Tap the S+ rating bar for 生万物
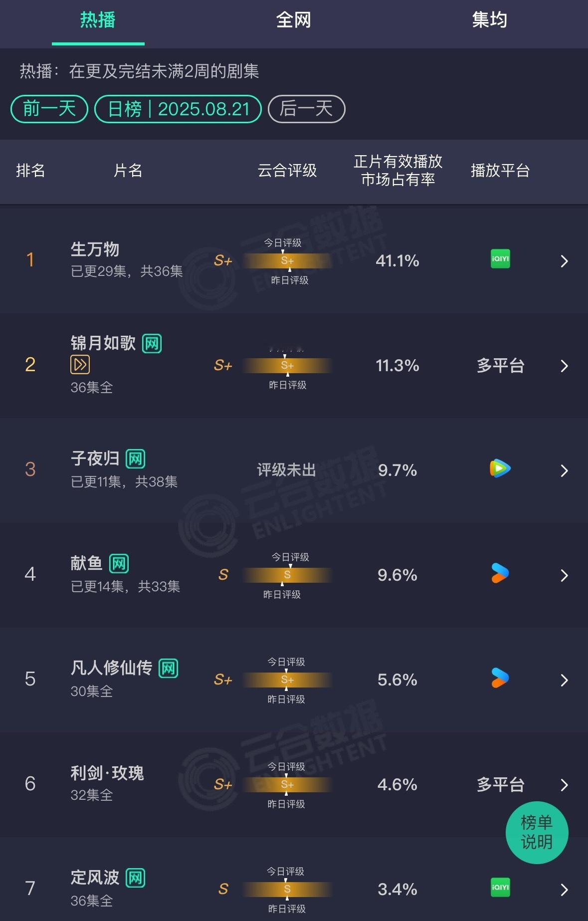The height and width of the screenshot is (921, 588). point(287,260)
